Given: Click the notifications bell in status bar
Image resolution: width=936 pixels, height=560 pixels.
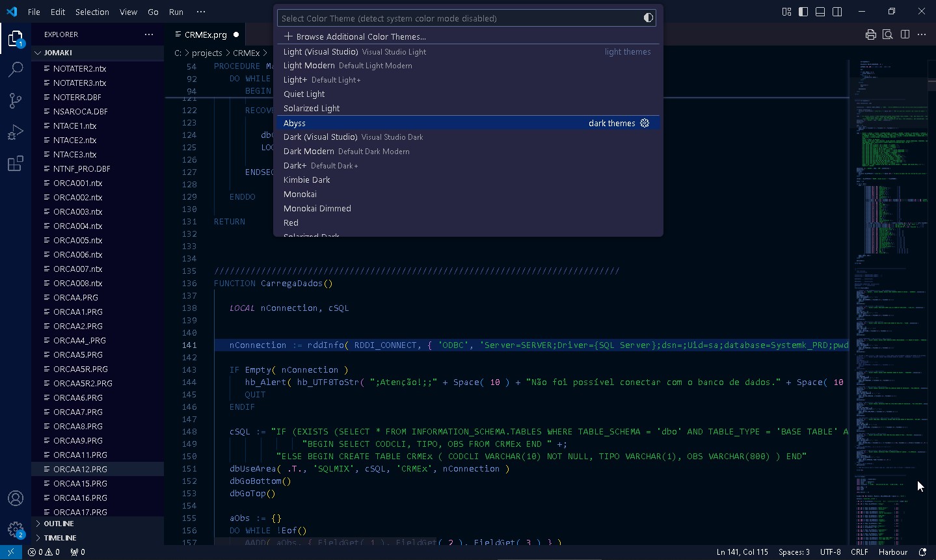Looking at the screenshot, I should pos(922,552).
